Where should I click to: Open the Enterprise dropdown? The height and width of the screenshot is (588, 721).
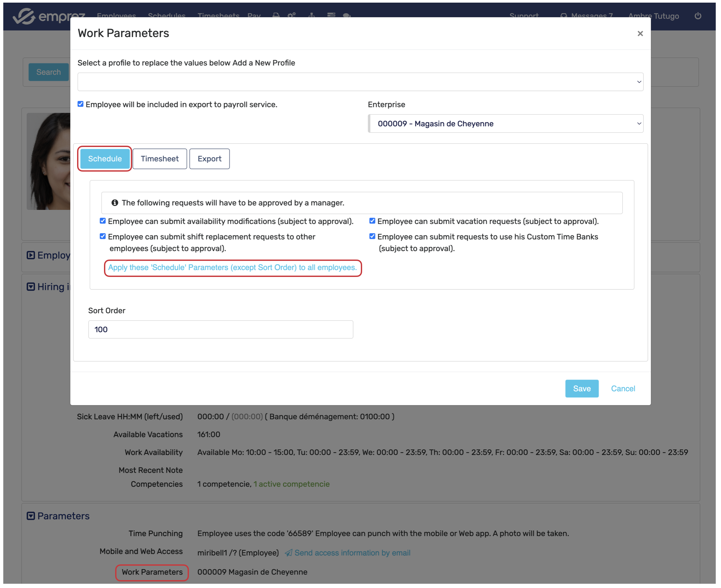tap(505, 124)
